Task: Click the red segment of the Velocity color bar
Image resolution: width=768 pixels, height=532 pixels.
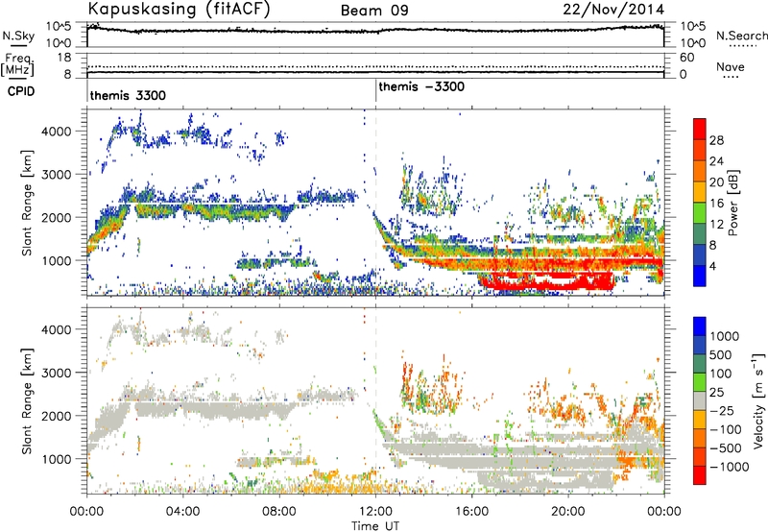Action: pos(700,475)
